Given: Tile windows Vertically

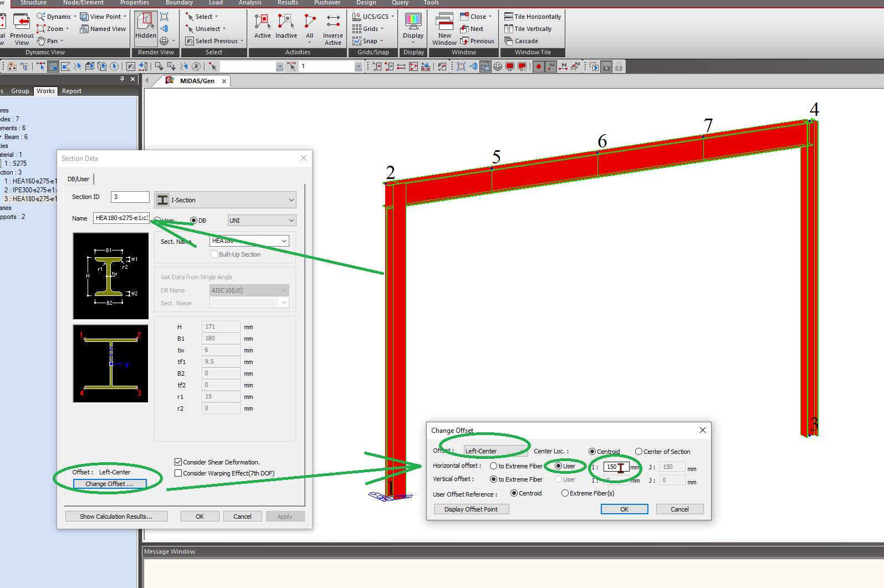Looking at the screenshot, I should point(528,29).
